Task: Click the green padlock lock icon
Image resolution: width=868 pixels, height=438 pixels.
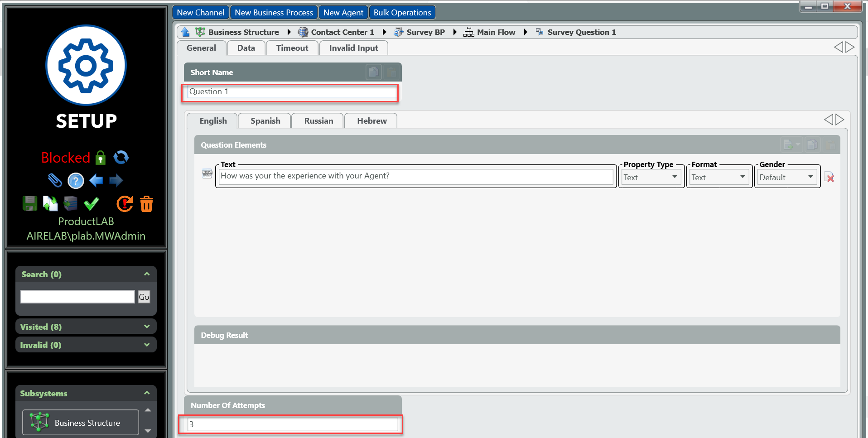Action: point(101,158)
